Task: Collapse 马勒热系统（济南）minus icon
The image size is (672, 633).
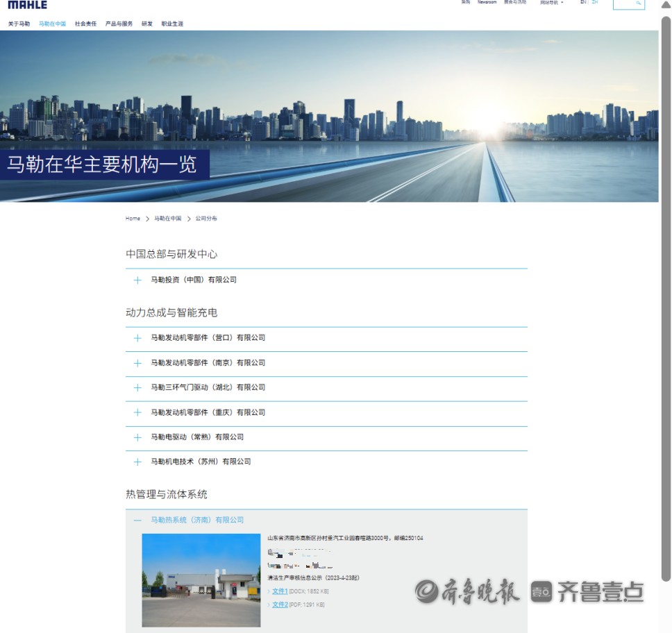Action: click(137, 521)
